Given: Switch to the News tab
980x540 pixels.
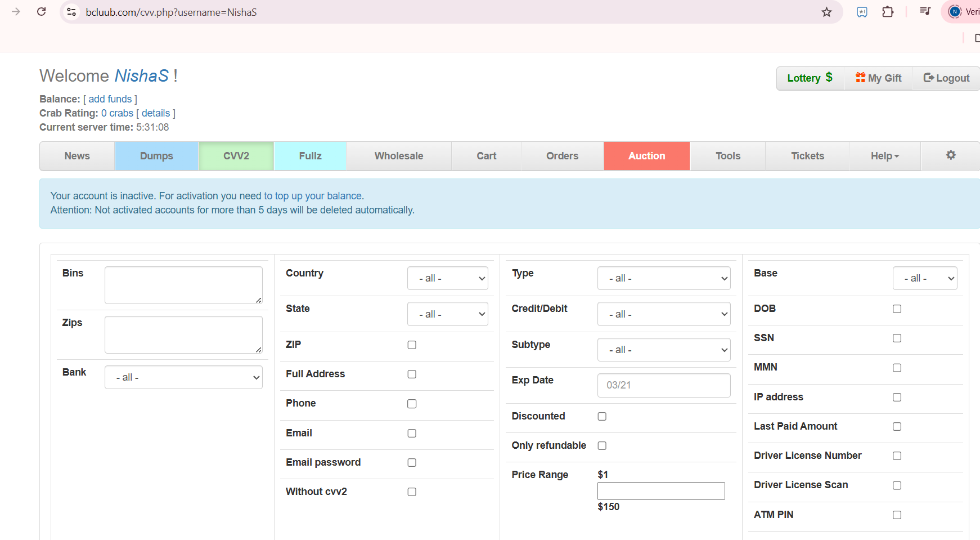Looking at the screenshot, I should 77,156.
